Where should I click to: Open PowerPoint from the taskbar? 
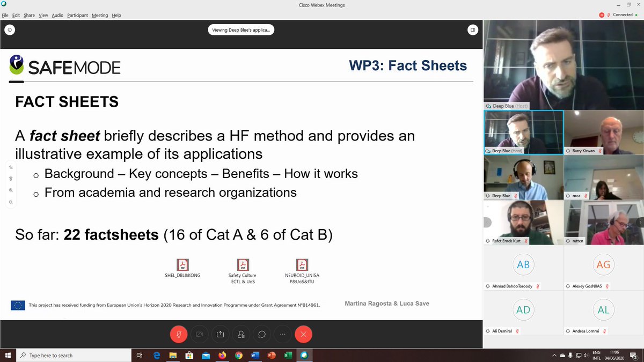(x=271, y=355)
